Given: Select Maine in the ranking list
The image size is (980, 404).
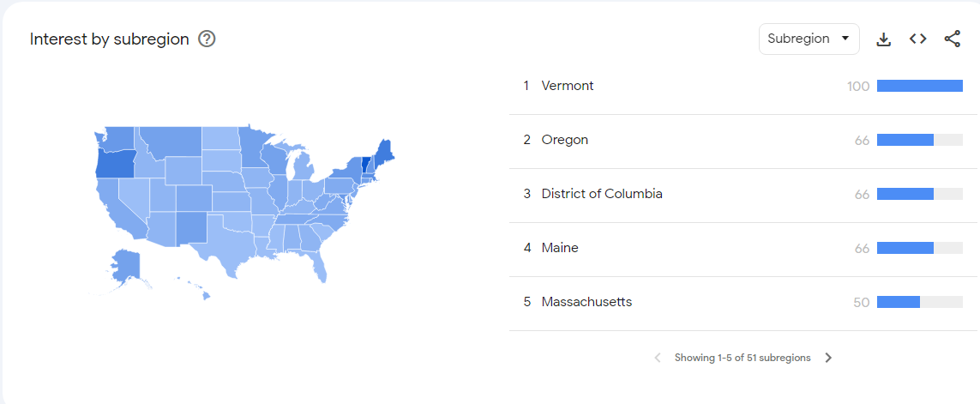Looking at the screenshot, I should (560, 248).
